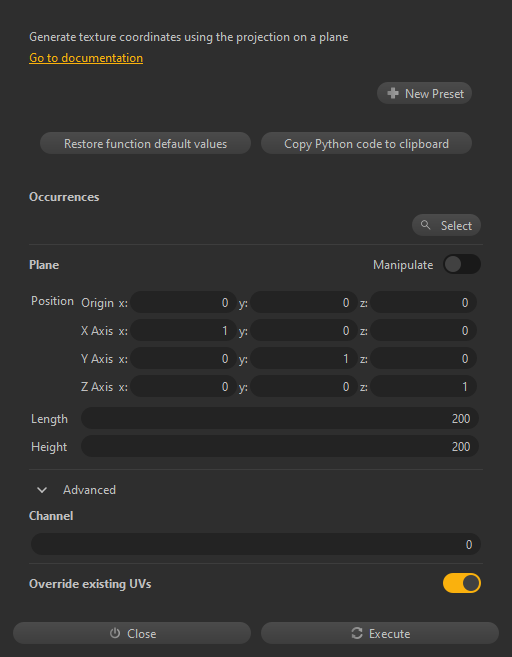This screenshot has width=512, height=657.
Task: Click the power icon on Close button
Action: click(x=115, y=633)
